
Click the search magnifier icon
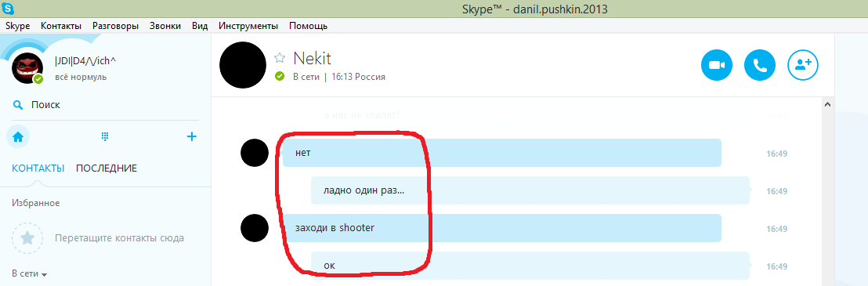point(18,105)
